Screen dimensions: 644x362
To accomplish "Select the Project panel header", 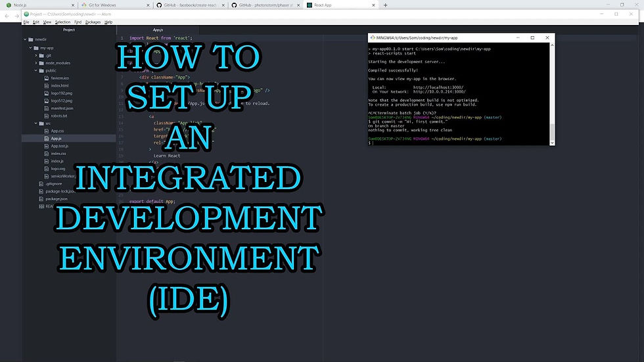I will [68, 30].
